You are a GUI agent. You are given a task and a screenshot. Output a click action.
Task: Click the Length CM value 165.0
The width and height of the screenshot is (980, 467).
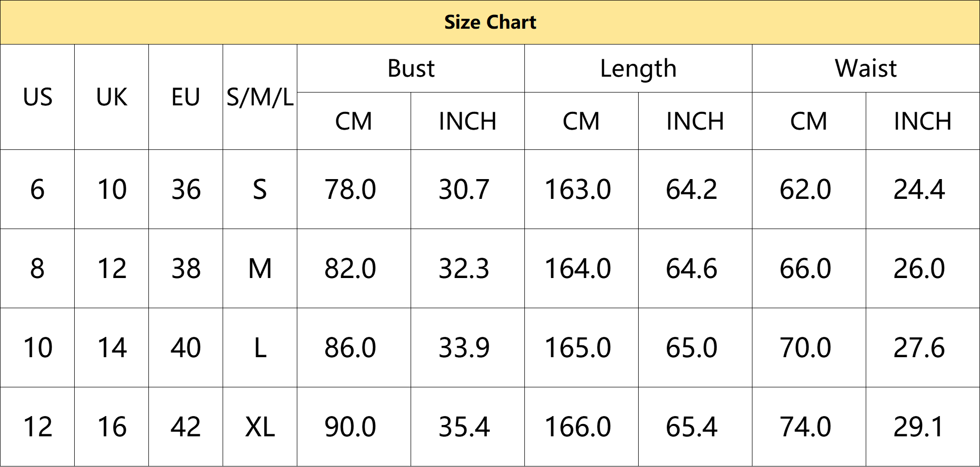coord(582,348)
